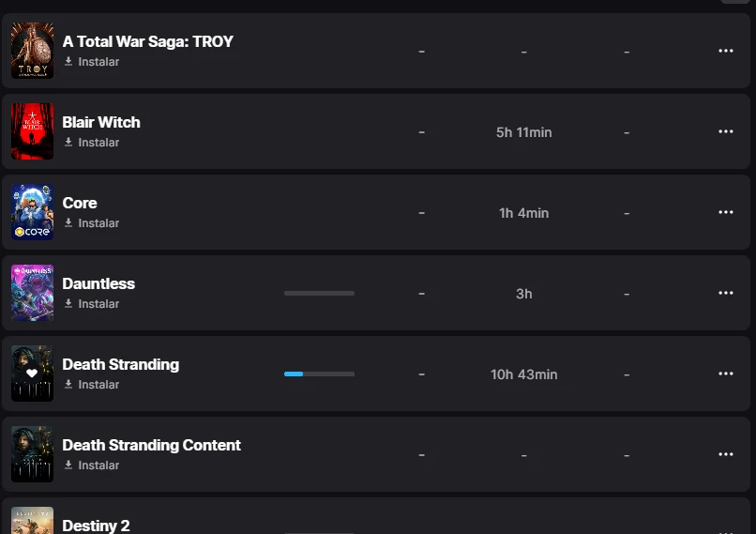
Task: Toggle the favorite heart on Death Stranding cover
Action: point(32,374)
